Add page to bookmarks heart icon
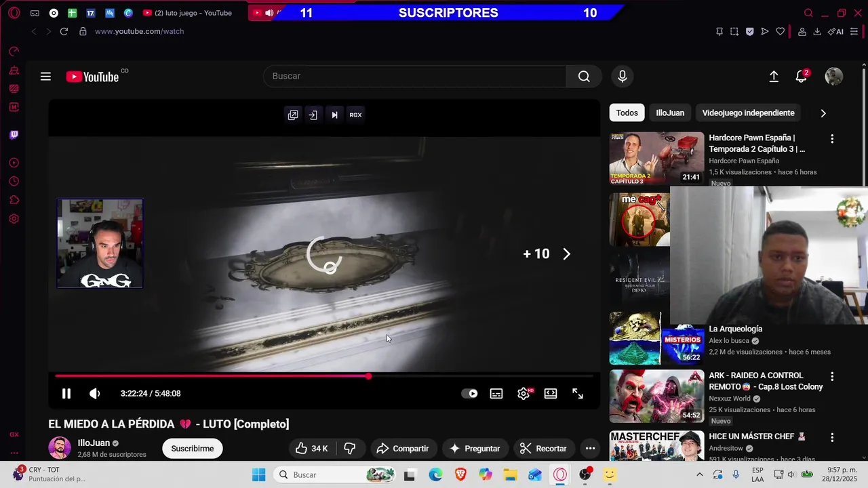 click(x=781, y=31)
